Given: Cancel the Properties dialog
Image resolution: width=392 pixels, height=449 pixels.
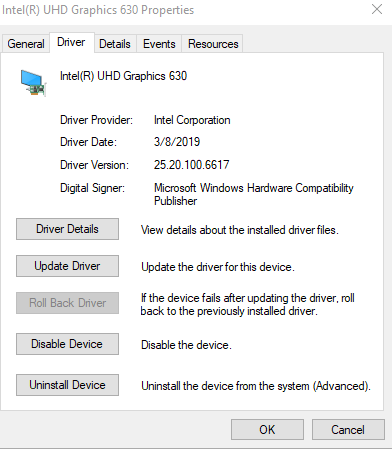Looking at the screenshot, I should [348, 430].
